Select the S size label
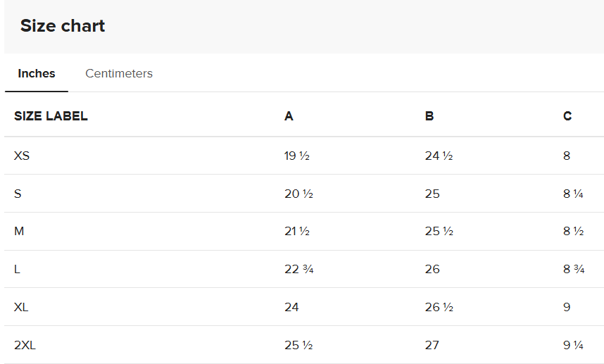Image resolution: width=604 pixels, height=364 pixels. pyautogui.click(x=18, y=194)
